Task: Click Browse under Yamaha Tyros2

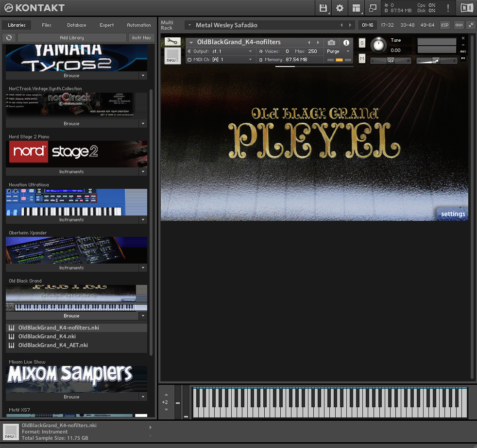Action: click(72, 75)
